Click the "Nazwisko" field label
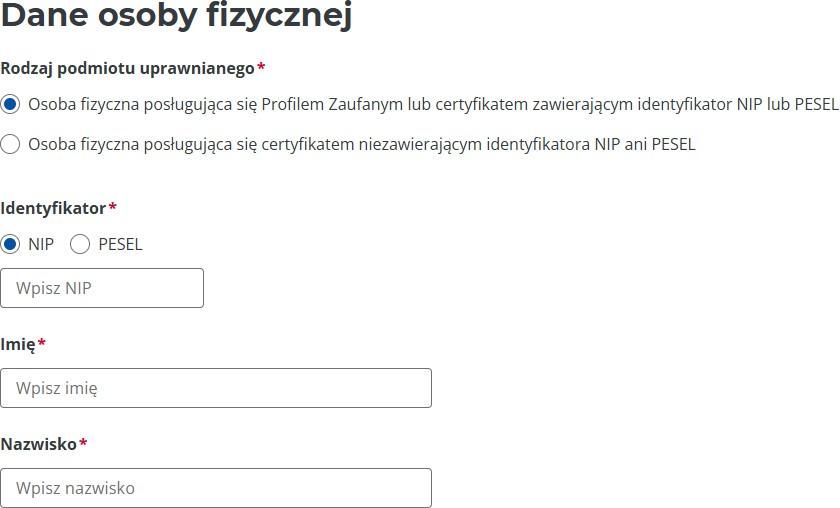 point(39,444)
